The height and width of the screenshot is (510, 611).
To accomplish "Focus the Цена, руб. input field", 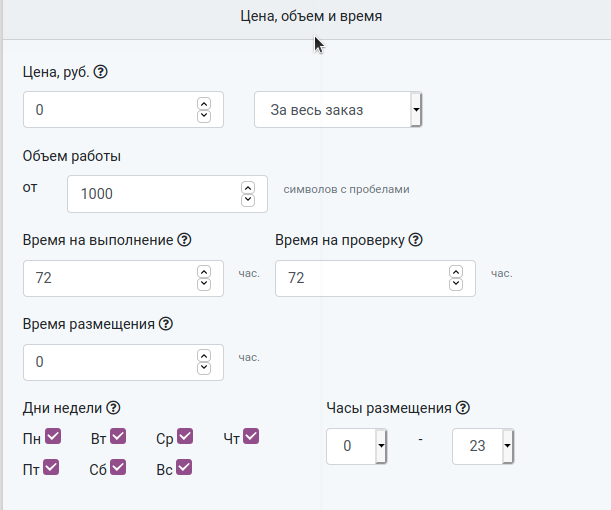I will click(123, 109).
